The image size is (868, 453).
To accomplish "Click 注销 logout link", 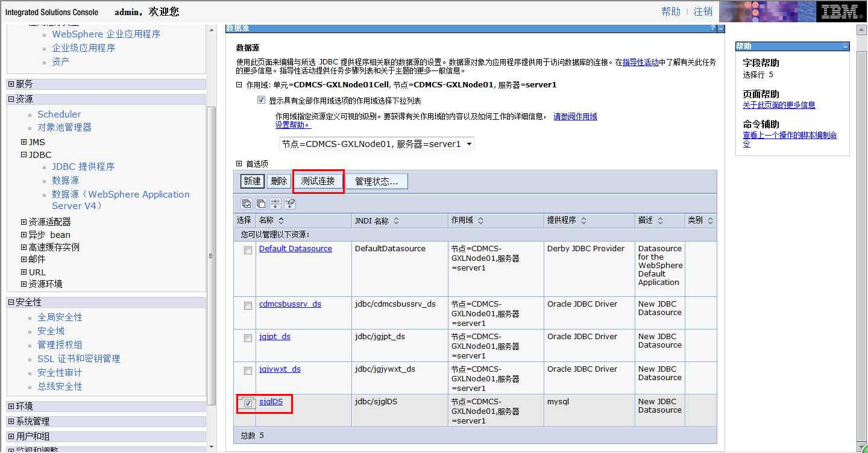I will (x=703, y=11).
